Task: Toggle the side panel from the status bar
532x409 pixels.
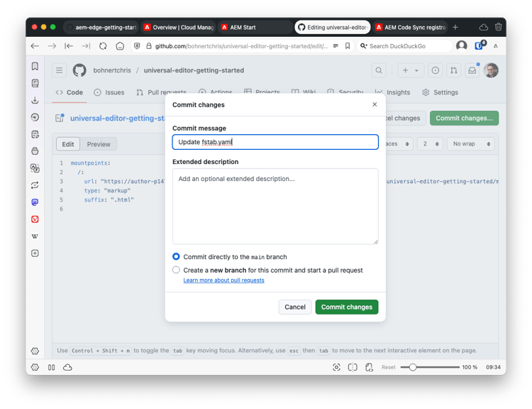Action: 52,367
